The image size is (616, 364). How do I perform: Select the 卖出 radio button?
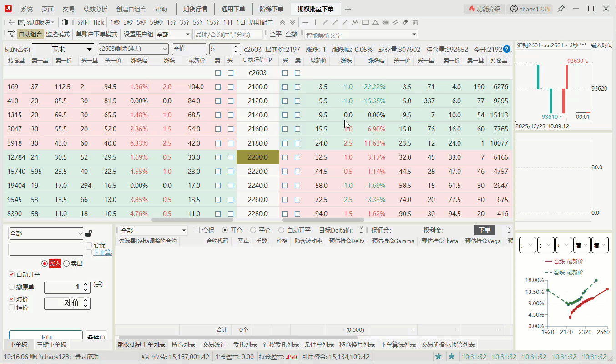click(x=66, y=263)
